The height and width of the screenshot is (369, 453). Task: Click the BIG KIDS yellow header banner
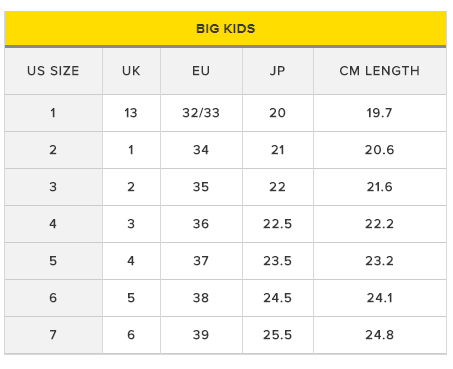[225, 28]
